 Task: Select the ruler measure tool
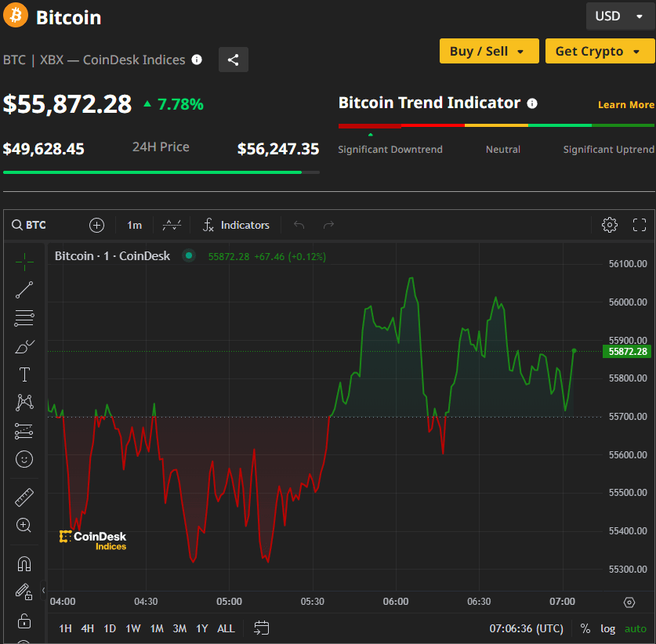point(24,497)
